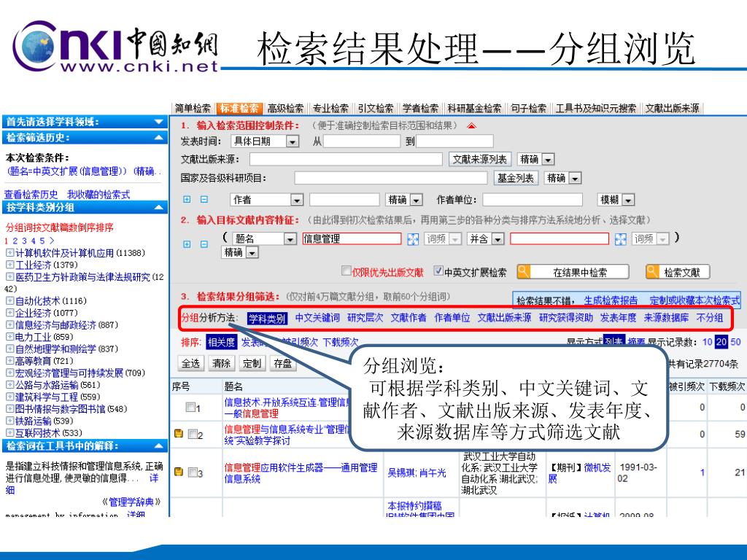The image size is (747, 560).
Task: Click the yellow document icon on result row 2
Action: (178, 435)
